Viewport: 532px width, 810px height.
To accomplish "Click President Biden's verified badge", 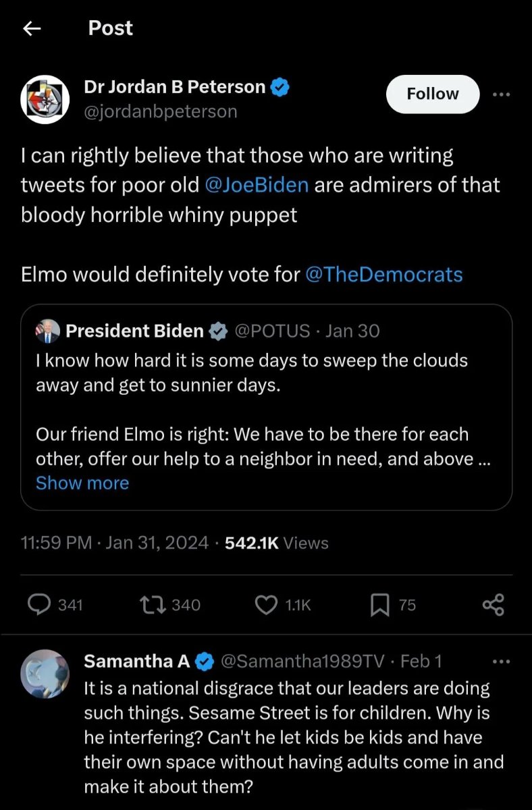I will click(217, 331).
